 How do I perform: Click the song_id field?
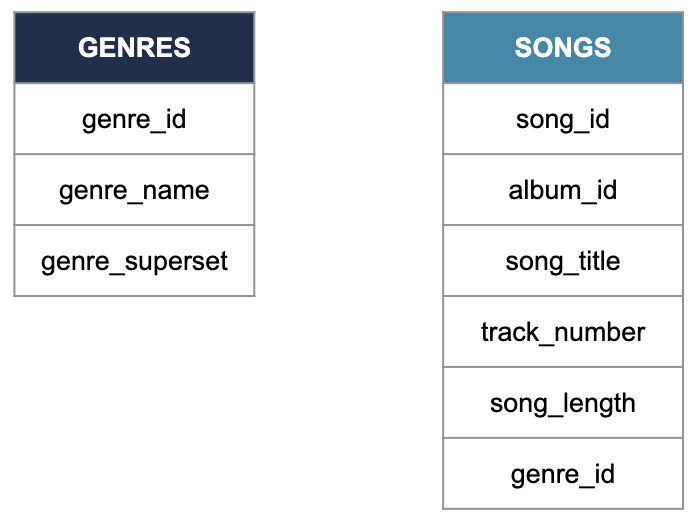click(563, 119)
